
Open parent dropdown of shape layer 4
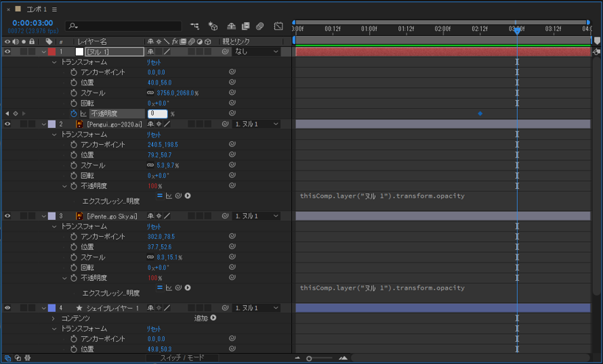coord(256,308)
